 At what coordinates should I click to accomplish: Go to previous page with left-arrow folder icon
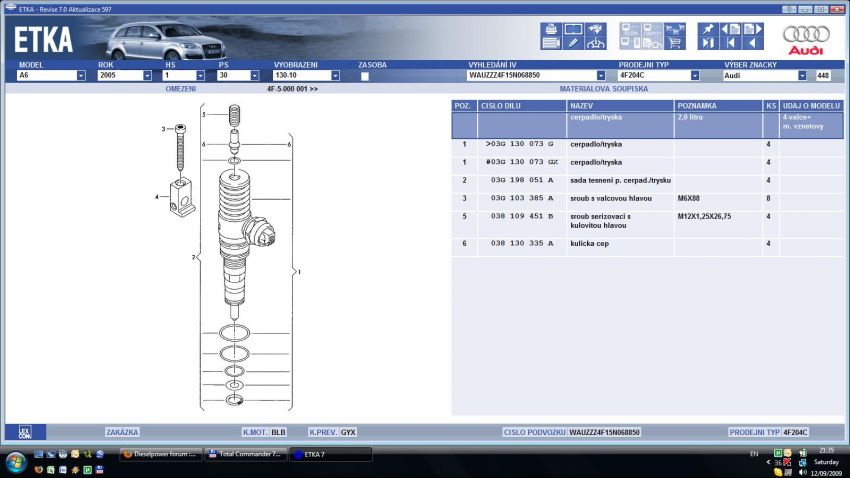(x=731, y=29)
